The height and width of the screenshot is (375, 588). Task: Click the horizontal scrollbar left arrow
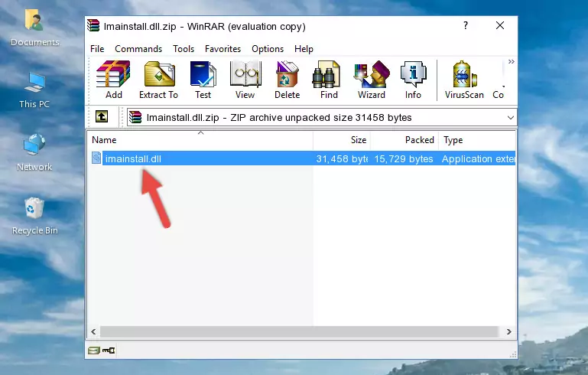pos(93,332)
